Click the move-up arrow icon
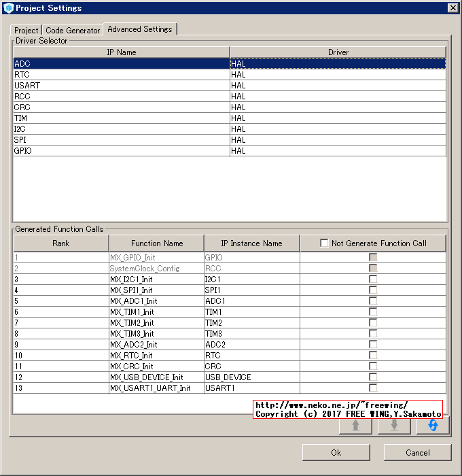Image resolution: width=462 pixels, height=476 pixels. [x=355, y=425]
